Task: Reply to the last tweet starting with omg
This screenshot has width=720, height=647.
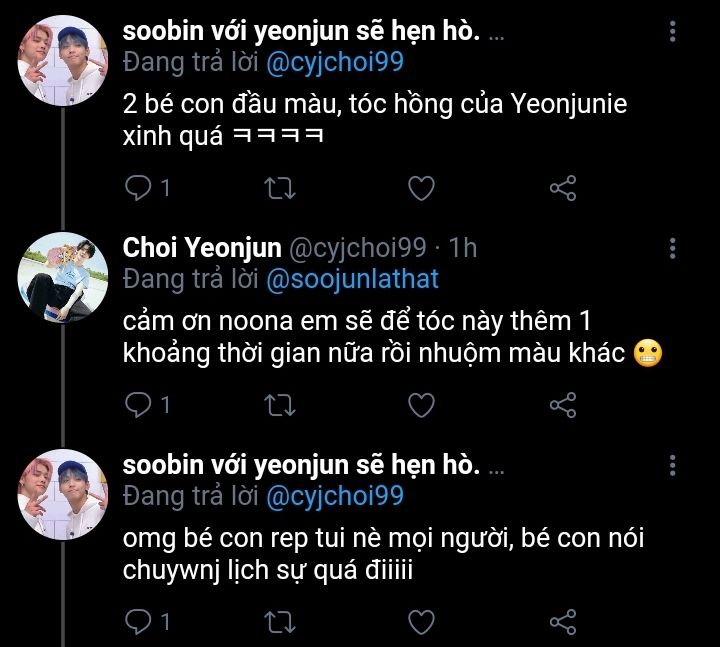Action: (136, 622)
